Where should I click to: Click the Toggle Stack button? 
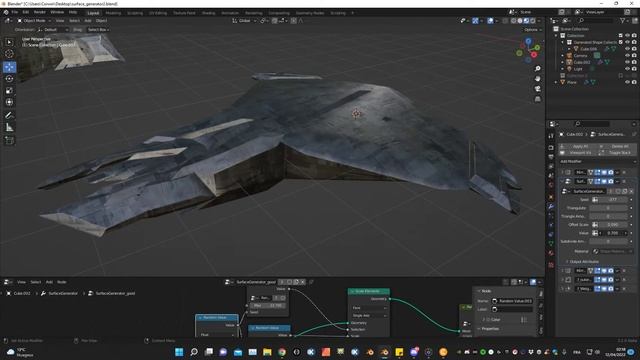[x=617, y=153]
